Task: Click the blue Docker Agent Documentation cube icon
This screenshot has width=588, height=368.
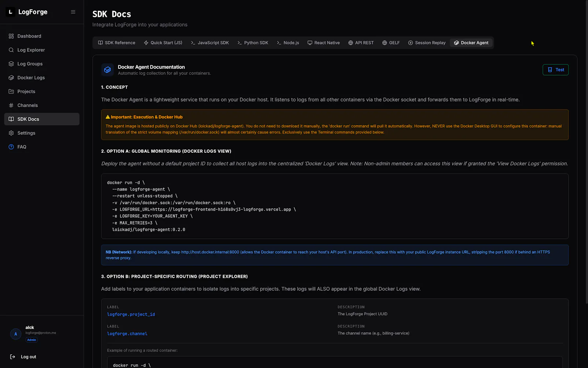Action: point(107,70)
